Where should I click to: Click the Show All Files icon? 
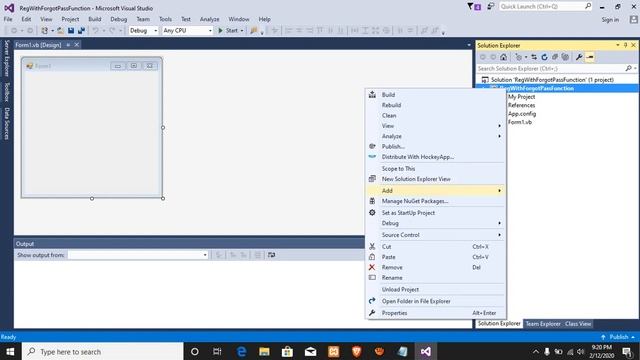(x=565, y=57)
